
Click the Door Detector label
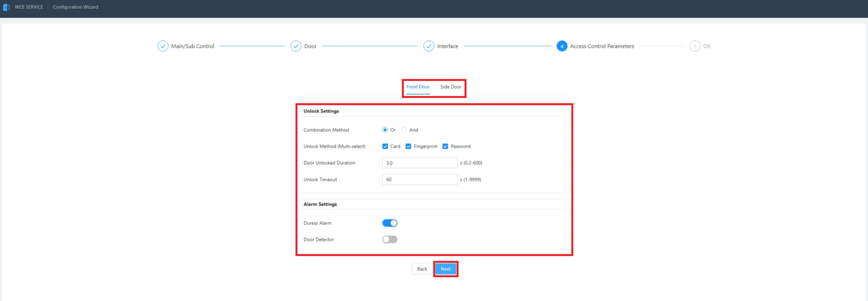(x=318, y=240)
